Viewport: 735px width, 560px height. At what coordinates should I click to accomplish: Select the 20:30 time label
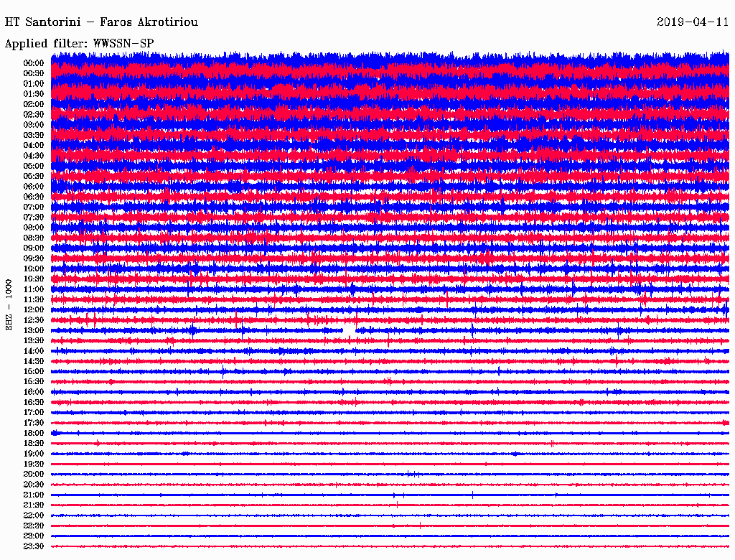click(34, 485)
